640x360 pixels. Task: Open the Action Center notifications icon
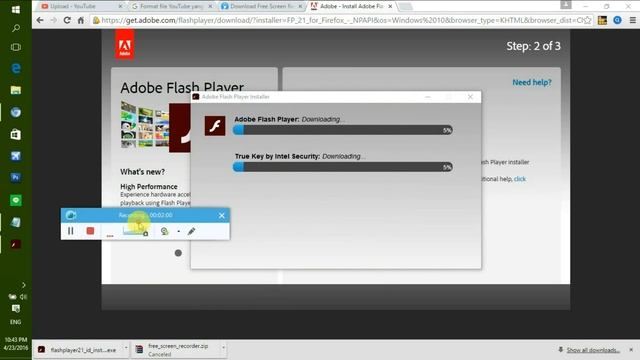point(16,309)
